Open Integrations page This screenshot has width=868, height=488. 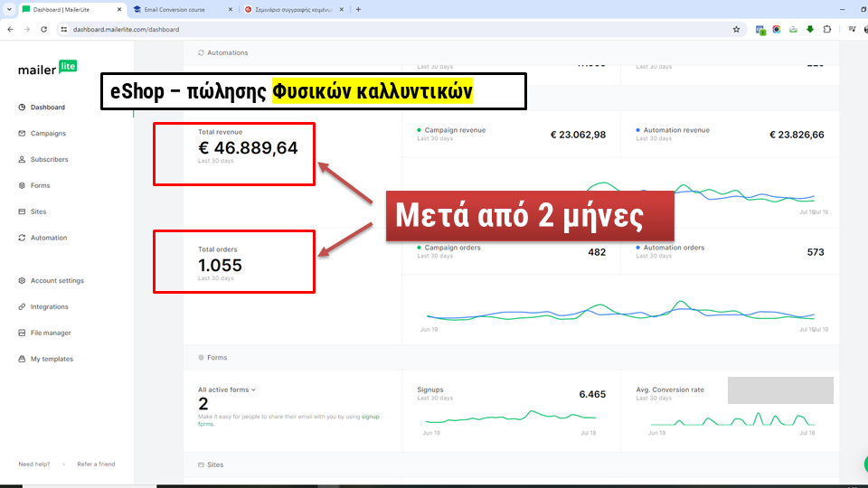tap(49, 306)
